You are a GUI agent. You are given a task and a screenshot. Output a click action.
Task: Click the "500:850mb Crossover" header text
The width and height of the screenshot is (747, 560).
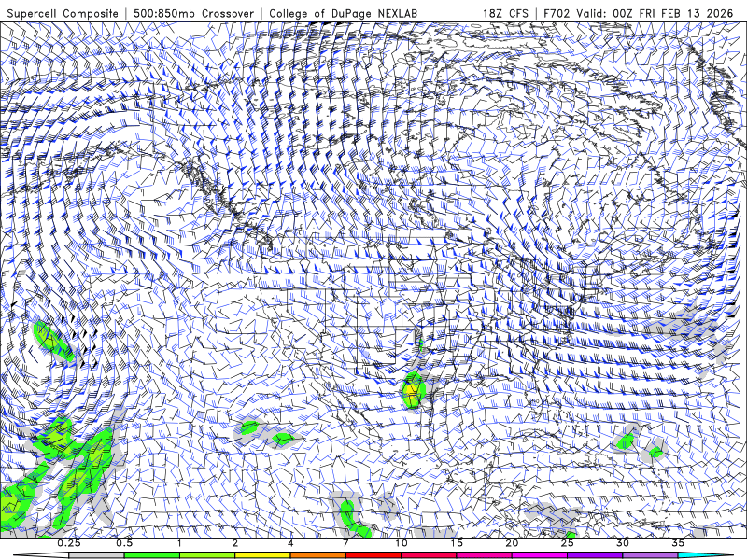point(194,13)
